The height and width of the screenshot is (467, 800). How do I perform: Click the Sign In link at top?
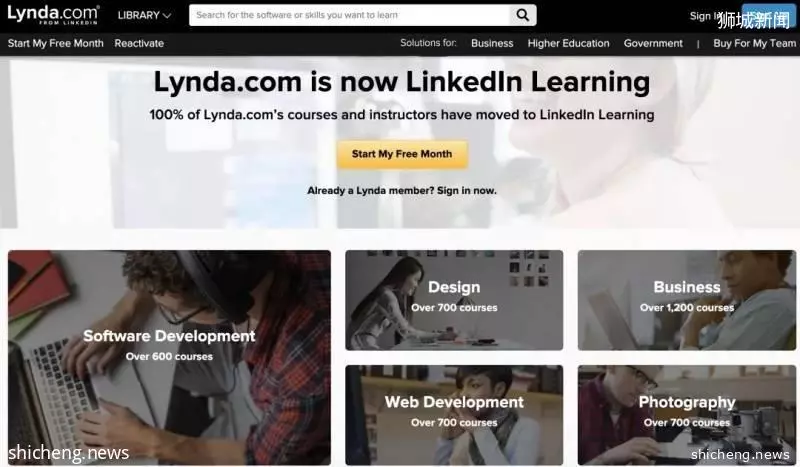[x=704, y=16]
